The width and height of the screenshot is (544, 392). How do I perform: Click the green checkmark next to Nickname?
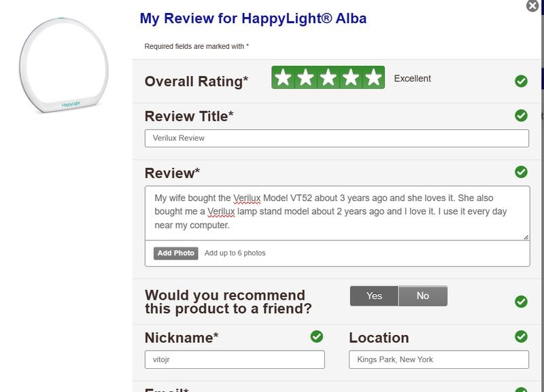(316, 336)
